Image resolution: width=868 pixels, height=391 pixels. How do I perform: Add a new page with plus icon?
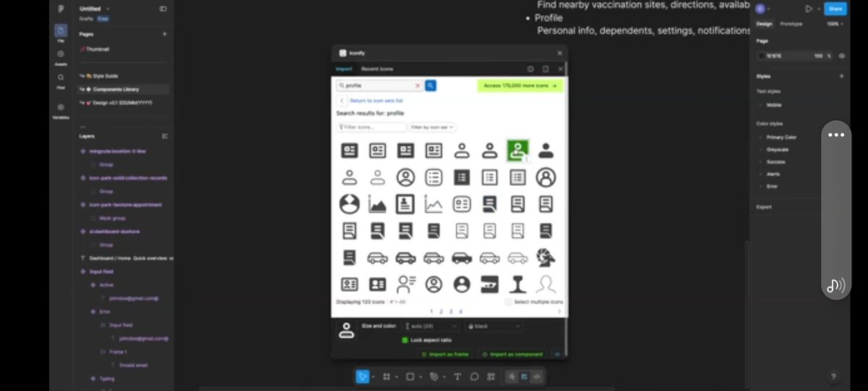pos(164,34)
